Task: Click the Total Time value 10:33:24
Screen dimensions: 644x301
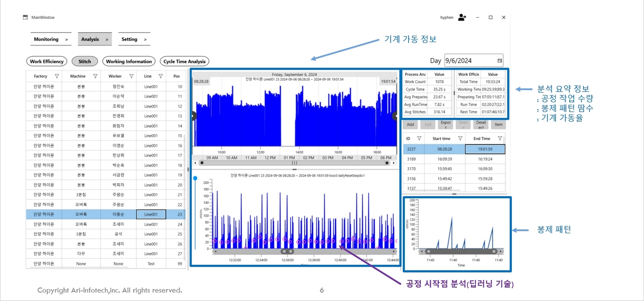Action: point(492,82)
